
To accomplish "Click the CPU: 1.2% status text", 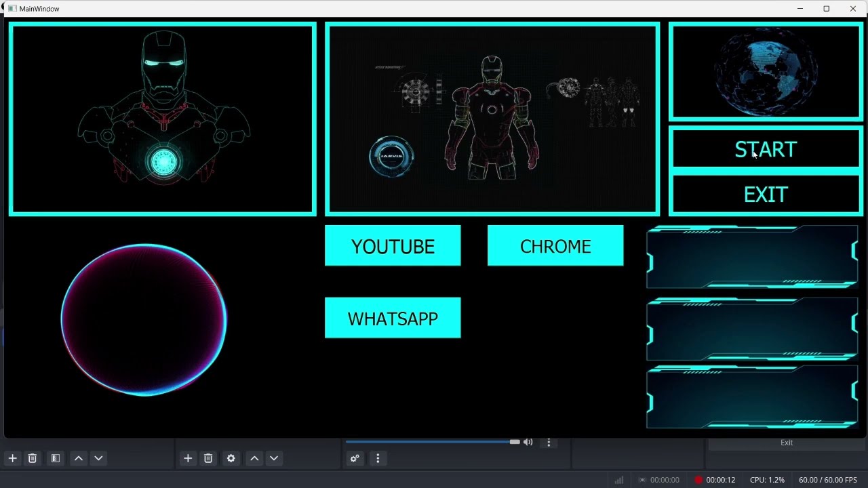I will point(767,480).
